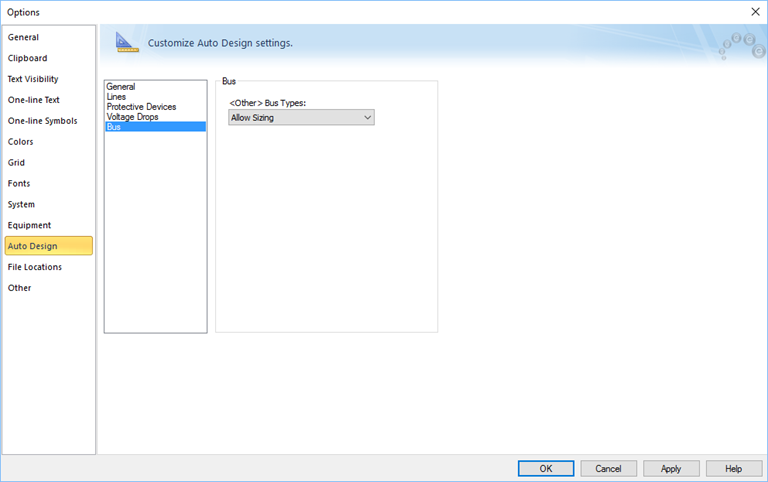Click the Auto Design ruler icon in header
Image resolution: width=768 pixels, height=482 pixels.
coord(127,43)
